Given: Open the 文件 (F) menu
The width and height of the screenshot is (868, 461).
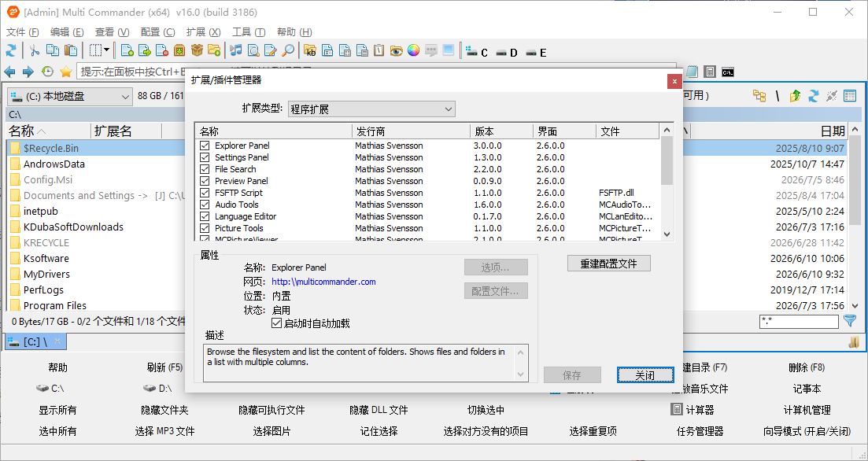Looking at the screenshot, I should (23, 32).
